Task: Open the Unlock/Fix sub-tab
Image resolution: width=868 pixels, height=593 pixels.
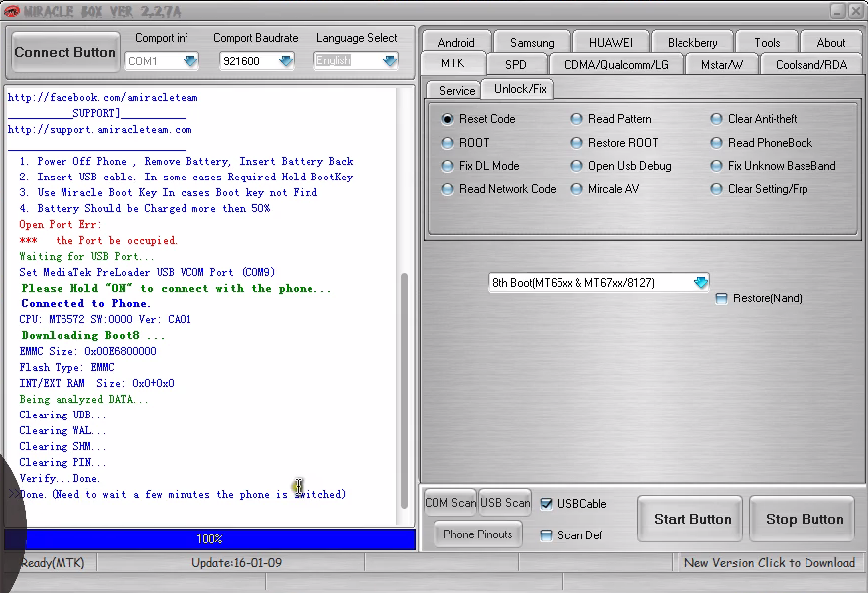Action: click(520, 89)
